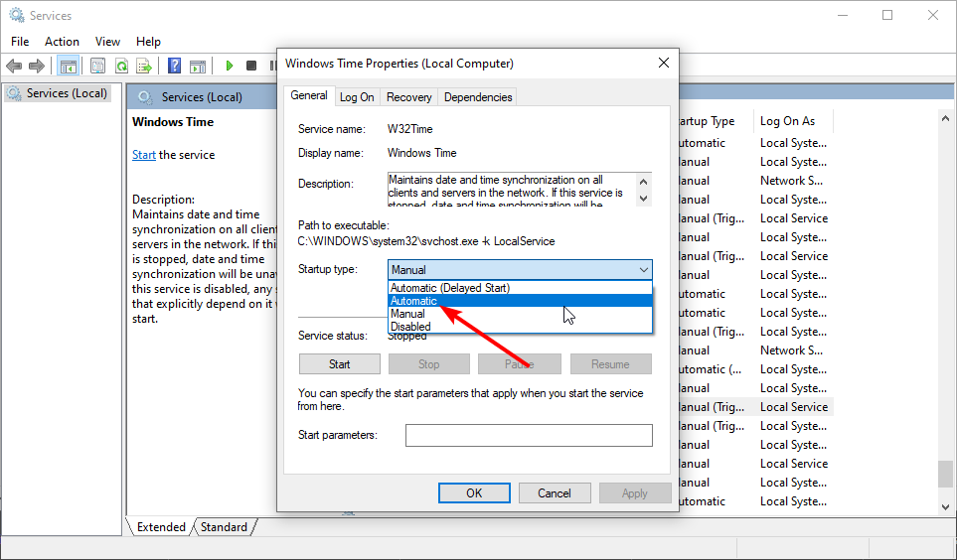957x560 pixels.
Task: Open Help via blue question mark icon
Action: 174,66
